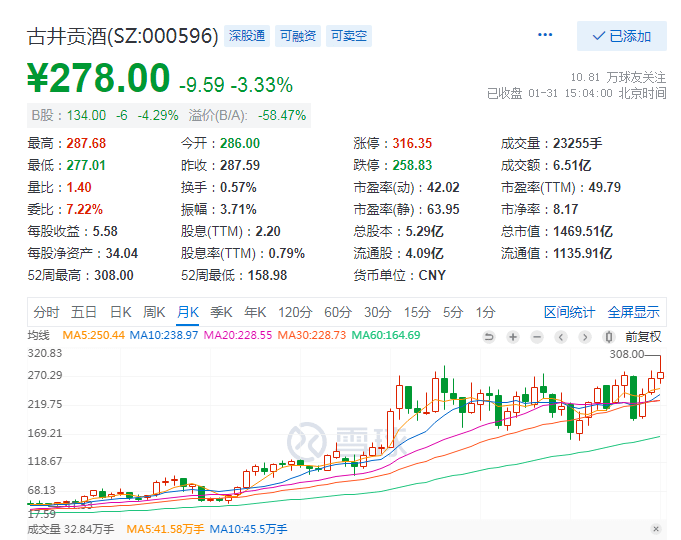Switch to the 周K chart tab
Screen dimensions: 681x540
point(154,312)
